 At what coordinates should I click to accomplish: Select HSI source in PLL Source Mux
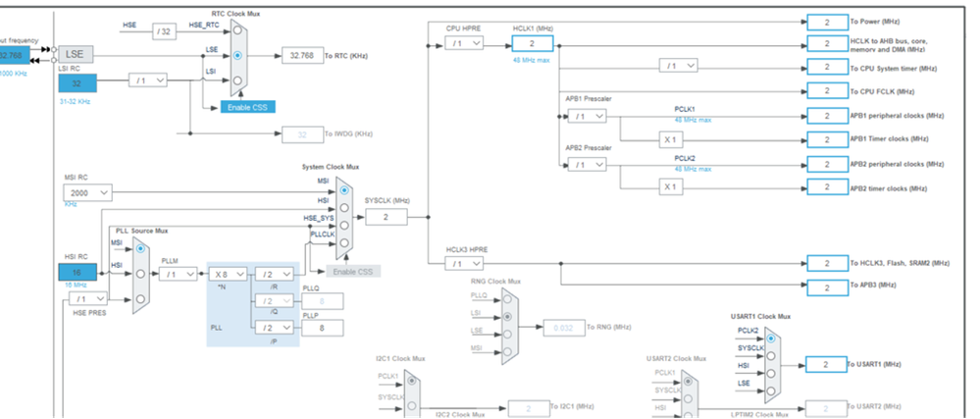140,274
